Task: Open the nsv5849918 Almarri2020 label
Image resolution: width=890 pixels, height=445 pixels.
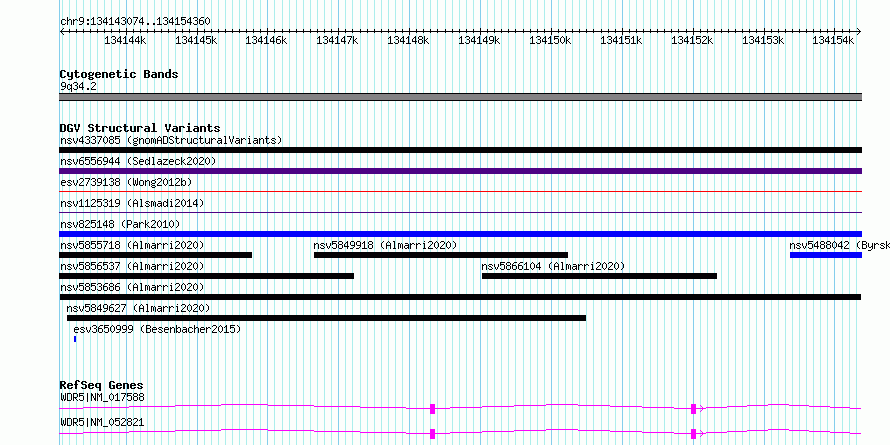Action: pyautogui.click(x=385, y=246)
